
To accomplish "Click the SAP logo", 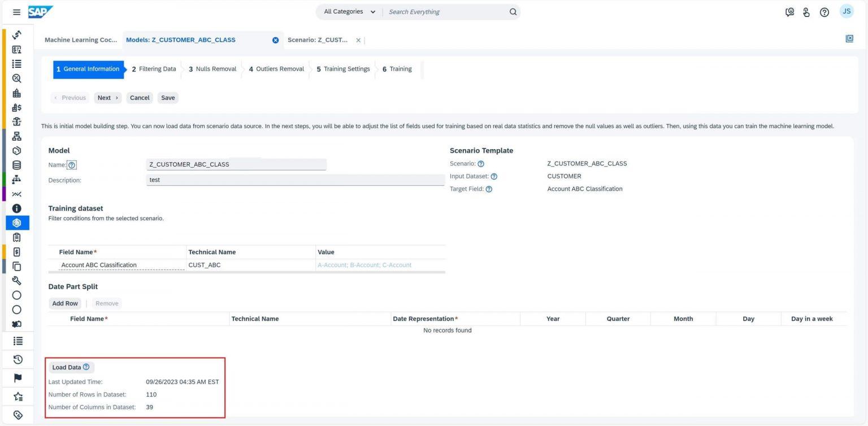I will pyautogui.click(x=40, y=11).
